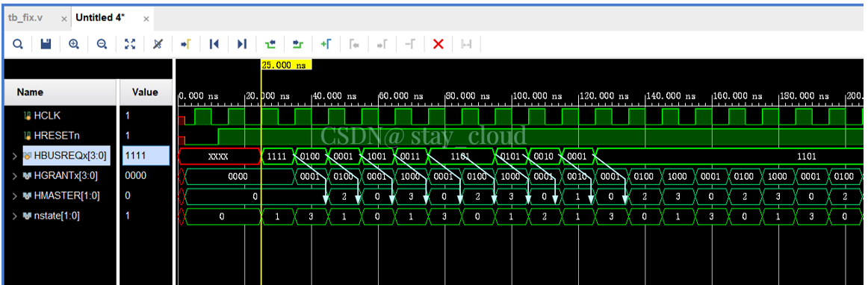Click the Search magnifier icon in toolbar

click(18, 44)
